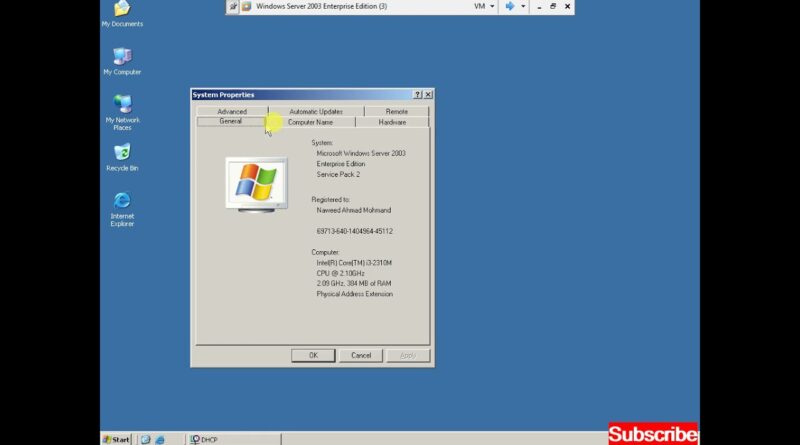Click the Service Pack 2 text
This screenshot has width=800, height=445.
(x=338, y=175)
